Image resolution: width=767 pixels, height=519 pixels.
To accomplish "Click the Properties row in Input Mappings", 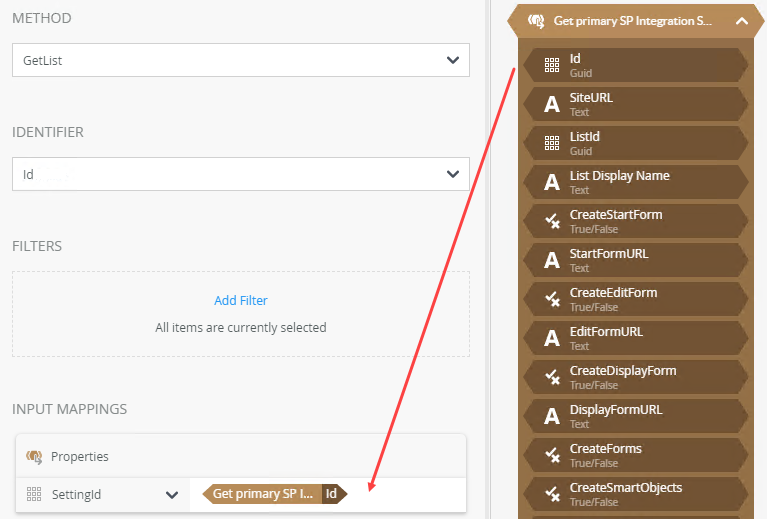I will tap(241, 456).
